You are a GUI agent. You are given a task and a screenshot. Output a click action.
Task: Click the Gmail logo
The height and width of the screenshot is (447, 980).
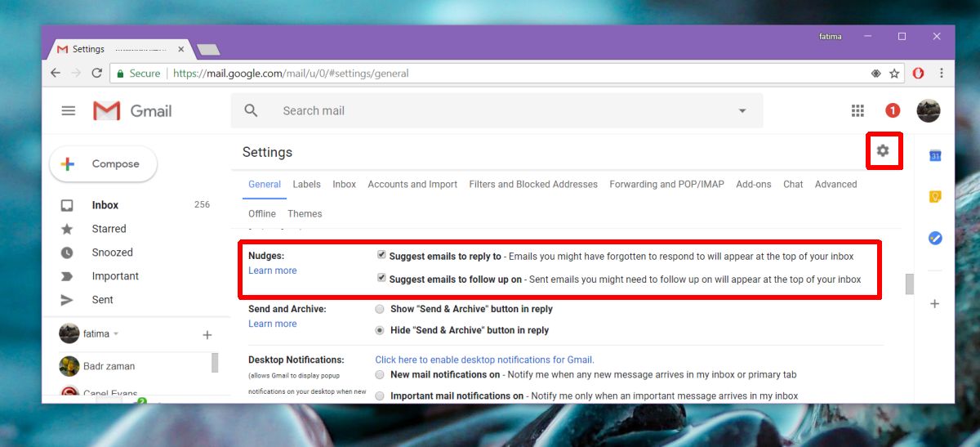click(132, 111)
